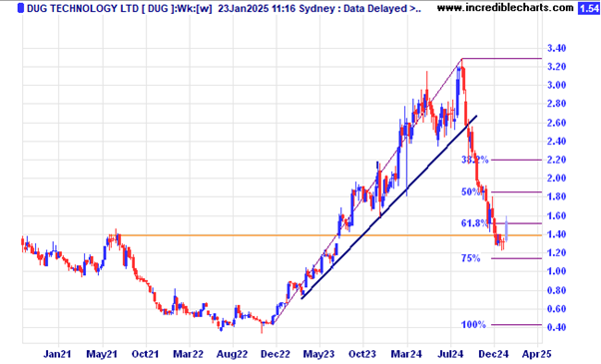
Task: Click the May23 date axis label
Action: [x=318, y=354]
